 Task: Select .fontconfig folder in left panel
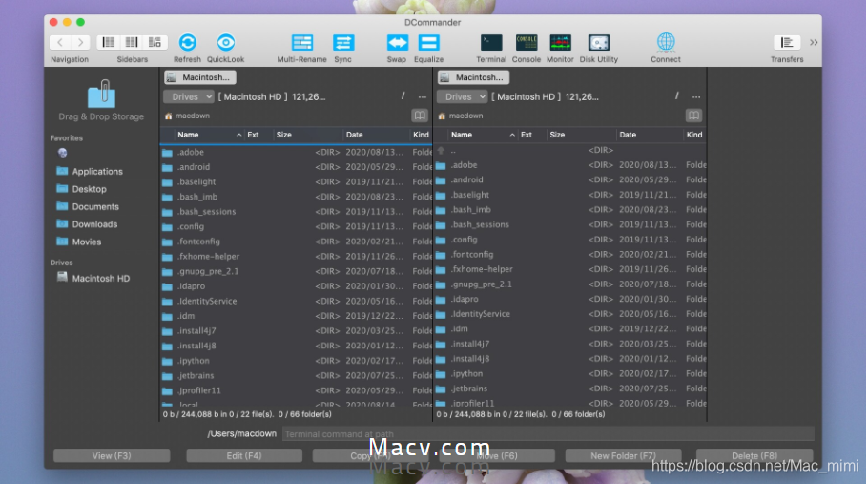coord(296,242)
